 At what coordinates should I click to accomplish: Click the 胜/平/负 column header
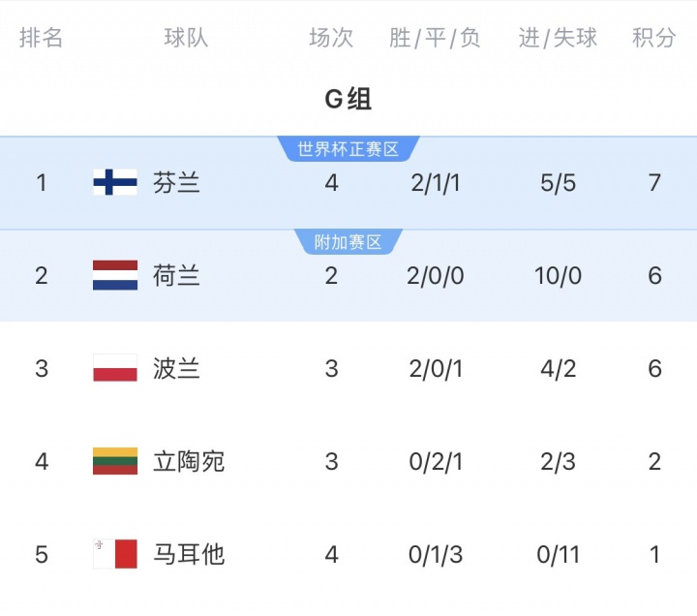[x=435, y=38]
